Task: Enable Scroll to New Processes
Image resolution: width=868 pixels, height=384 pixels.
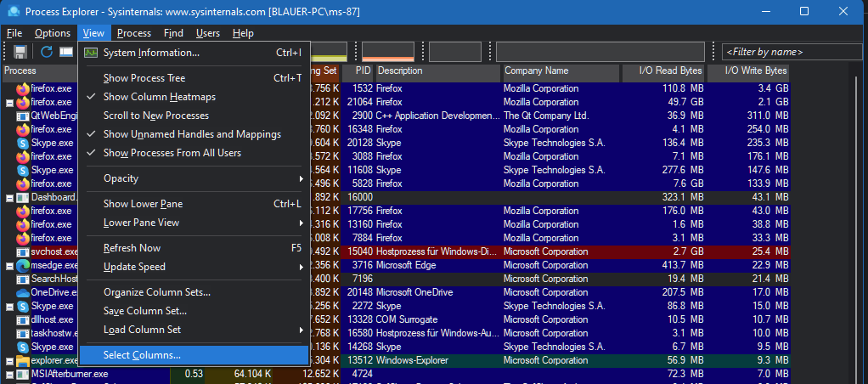Action: pyautogui.click(x=194, y=116)
